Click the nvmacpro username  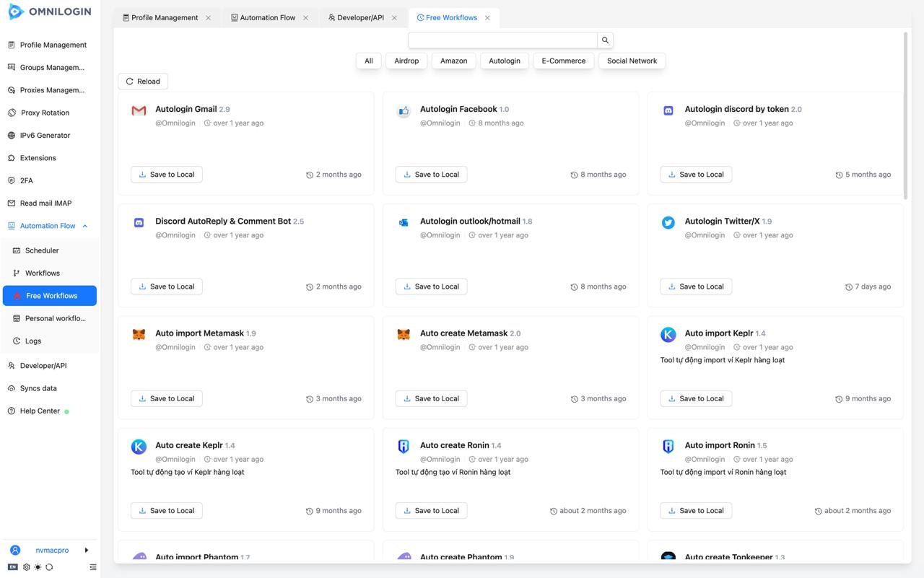click(52, 551)
